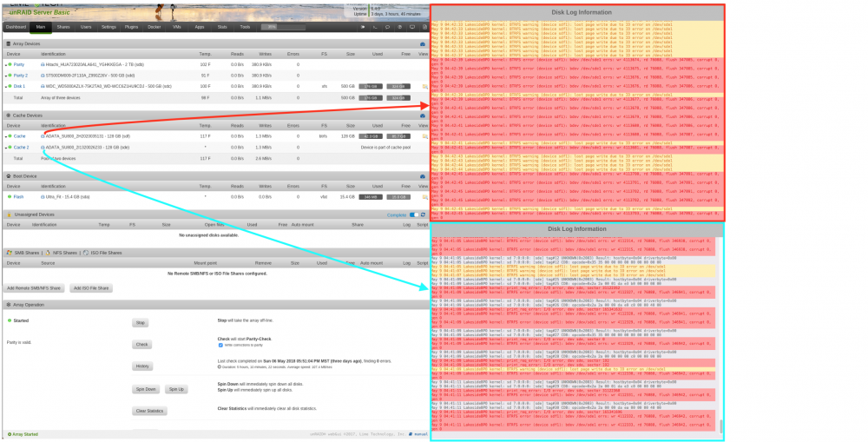Image resolution: width=868 pixels, height=442 pixels.
Task: Expand the arrow beside Disk 1 device
Action: click(6, 87)
